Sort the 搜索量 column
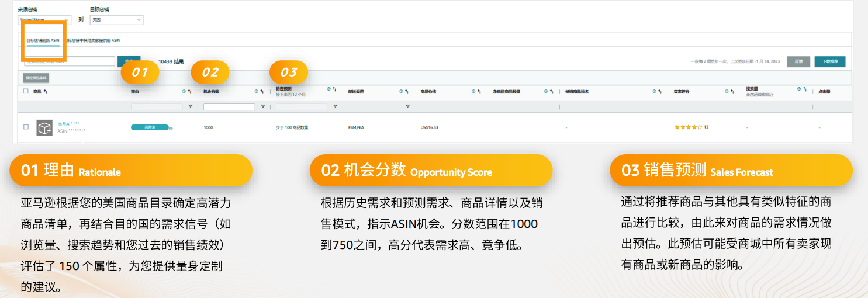 pyautogui.click(x=805, y=89)
